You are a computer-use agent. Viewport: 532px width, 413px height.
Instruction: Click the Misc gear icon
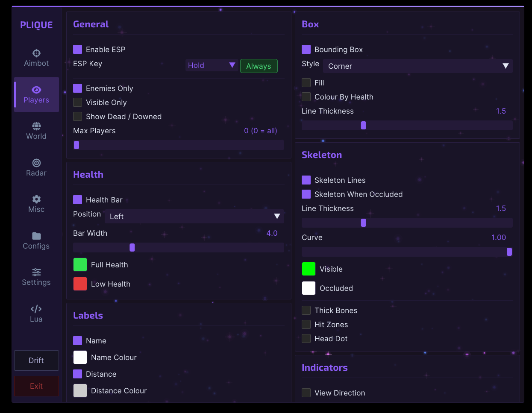pos(36,199)
